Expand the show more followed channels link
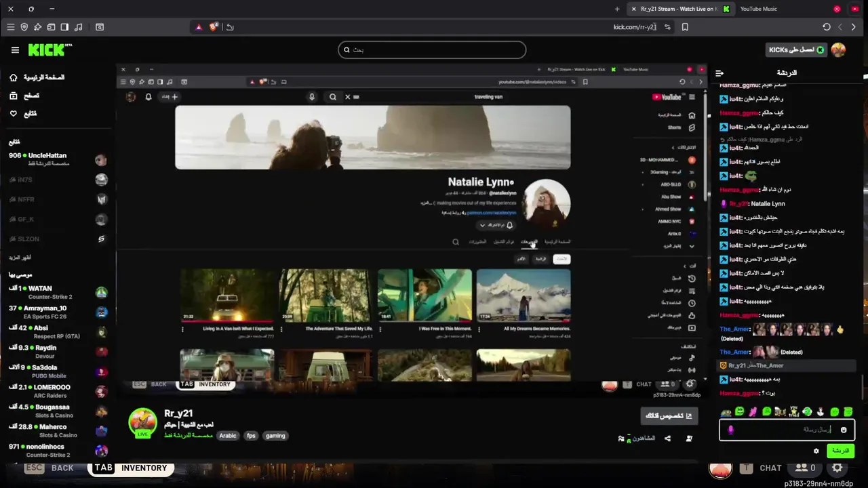This screenshot has height=488, width=868. click(20, 258)
